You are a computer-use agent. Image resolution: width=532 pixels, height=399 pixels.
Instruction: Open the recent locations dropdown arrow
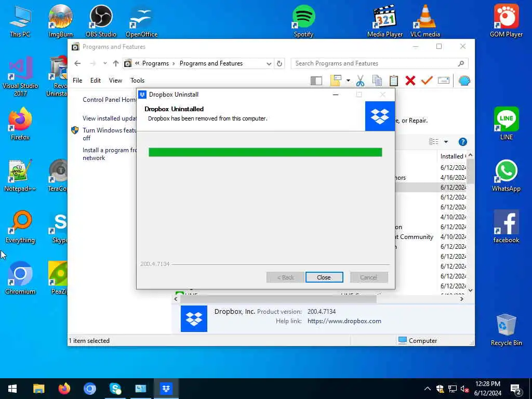pyautogui.click(x=105, y=63)
